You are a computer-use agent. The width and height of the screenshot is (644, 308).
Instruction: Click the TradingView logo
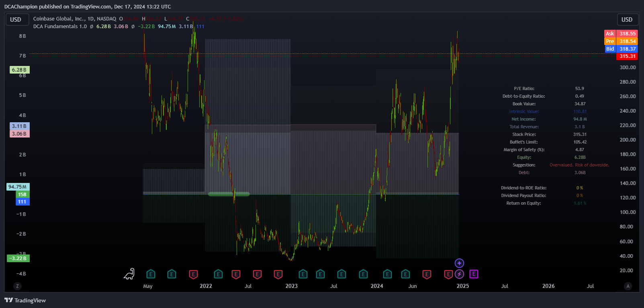click(x=25, y=300)
